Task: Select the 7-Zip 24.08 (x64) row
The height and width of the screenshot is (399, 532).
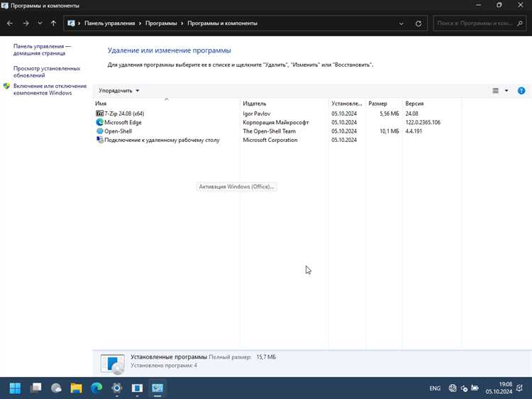Action: [x=277, y=114]
